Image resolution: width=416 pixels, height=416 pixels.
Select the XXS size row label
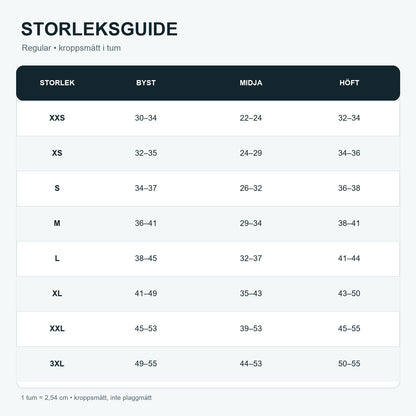[x=57, y=118]
